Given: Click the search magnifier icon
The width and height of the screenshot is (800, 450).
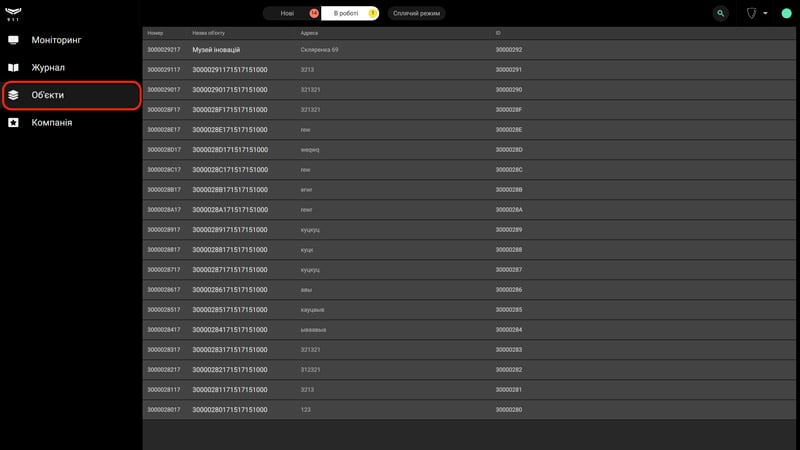Looking at the screenshot, I should pyautogui.click(x=720, y=13).
